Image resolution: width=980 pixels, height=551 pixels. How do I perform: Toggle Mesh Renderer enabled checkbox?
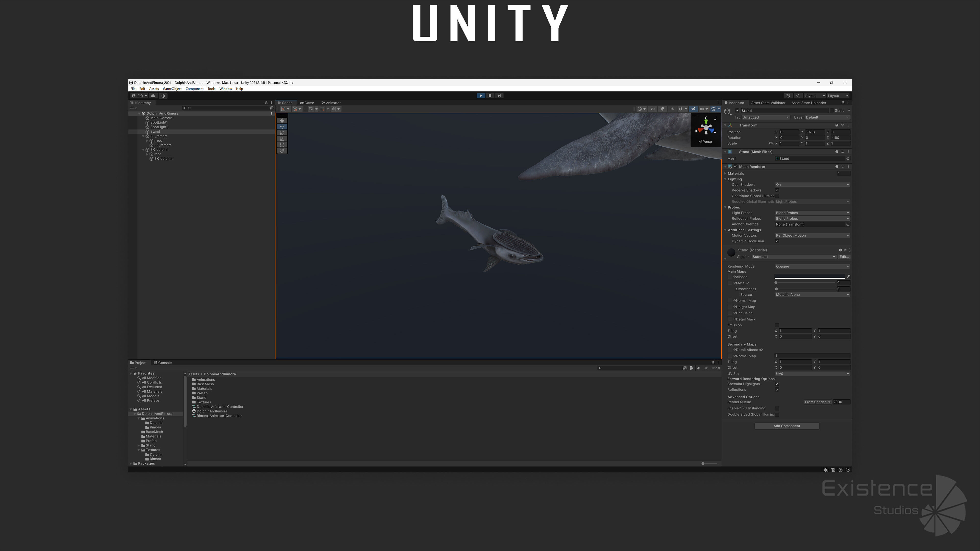click(x=736, y=167)
